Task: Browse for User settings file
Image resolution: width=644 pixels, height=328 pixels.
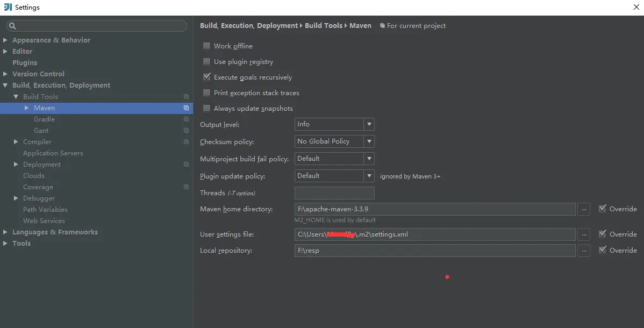Action: 584,234
